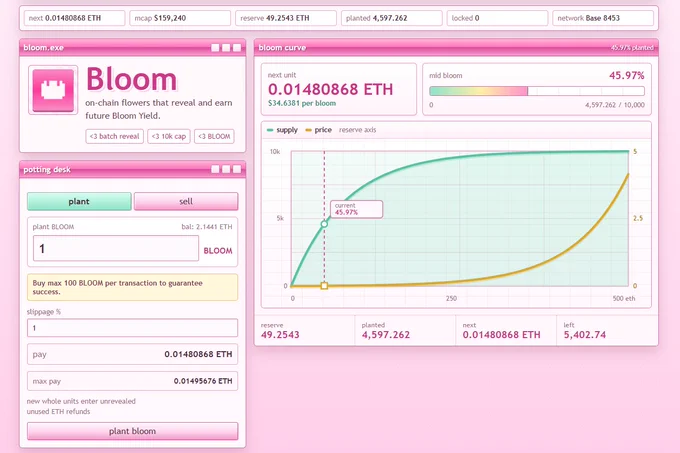Click the first window control in potting desk titlebar
The width and height of the screenshot is (680, 453).
(x=215, y=169)
